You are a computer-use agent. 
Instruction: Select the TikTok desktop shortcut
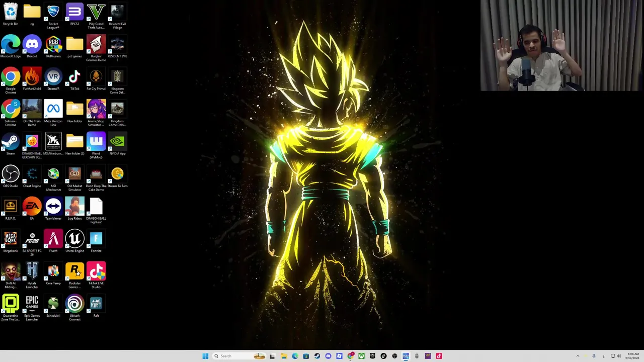click(x=74, y=79)
